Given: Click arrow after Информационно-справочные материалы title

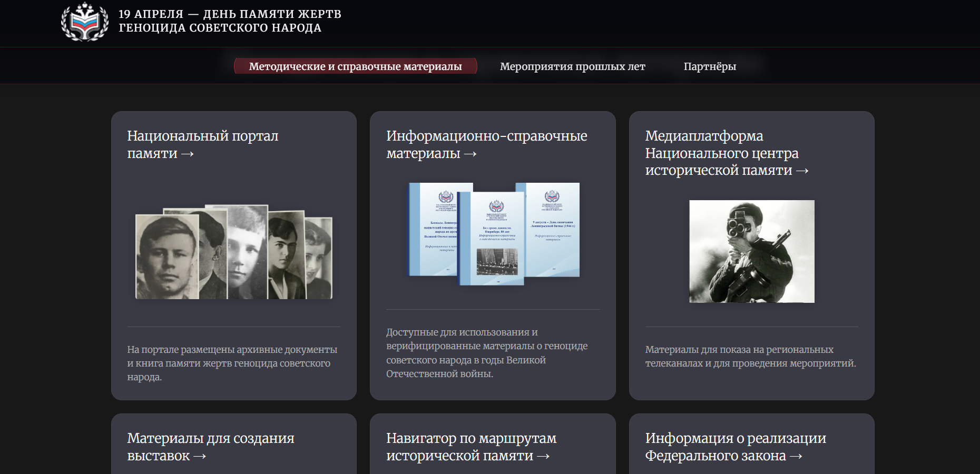Looking at the screenshot, I should point(470,154).
